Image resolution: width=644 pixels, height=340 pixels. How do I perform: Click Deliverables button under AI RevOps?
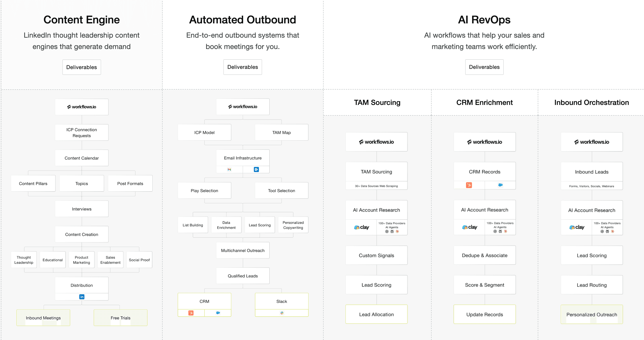(x=484, y=67)
